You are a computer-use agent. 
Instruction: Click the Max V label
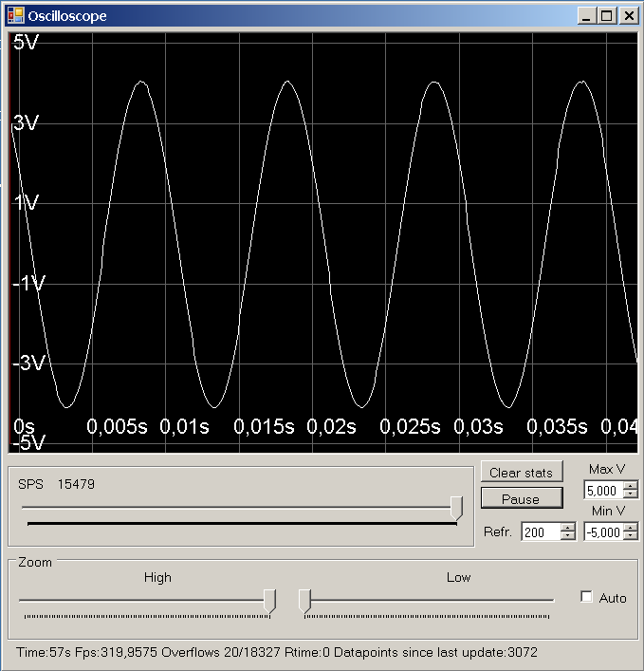pos(607,469)
